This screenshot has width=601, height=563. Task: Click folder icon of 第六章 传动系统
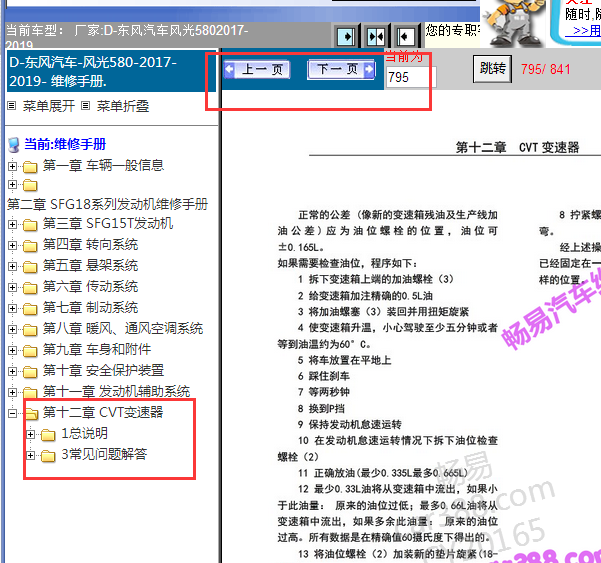pyautogui.click(x=30, y=288)
